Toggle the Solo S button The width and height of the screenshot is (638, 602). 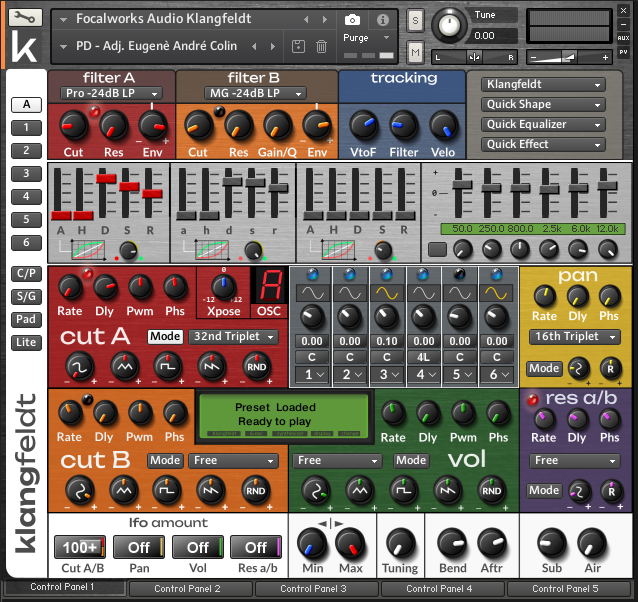click(x=415, y=20)
